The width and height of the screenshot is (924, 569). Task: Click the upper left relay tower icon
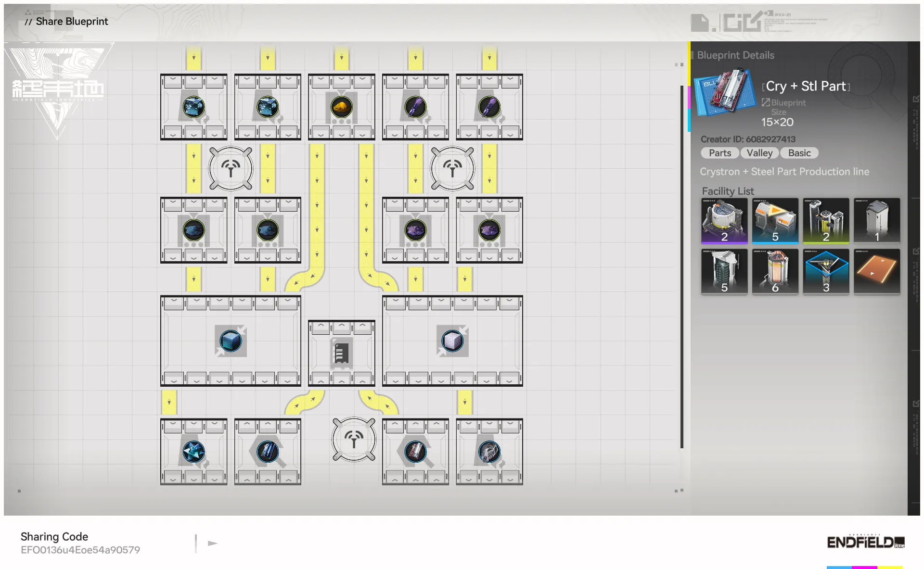(231, 168)
